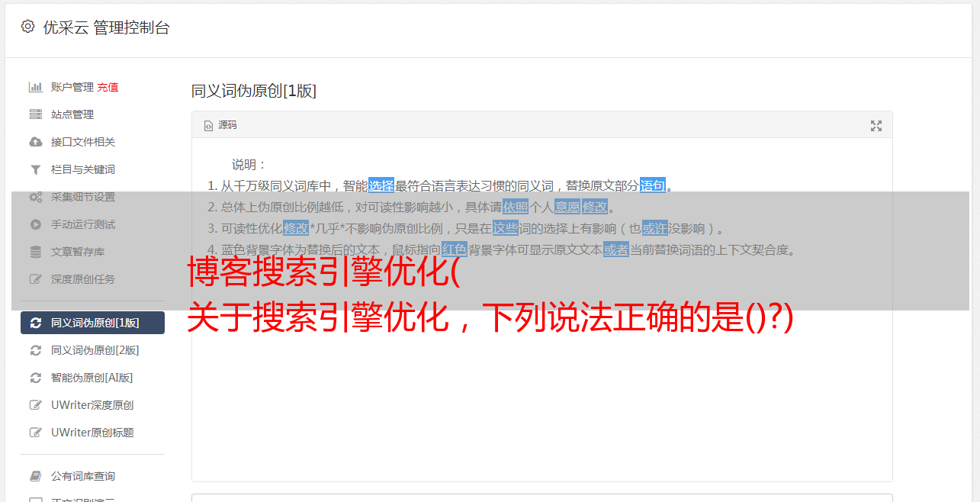Image resolution: width=980 pixels, height=502 pixels.
Task: Click the server icon beside 站点管理
Action: click(x=35, y=114)
